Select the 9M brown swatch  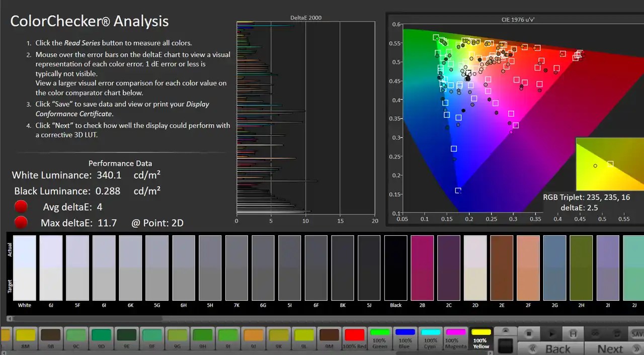coord(329,338)
